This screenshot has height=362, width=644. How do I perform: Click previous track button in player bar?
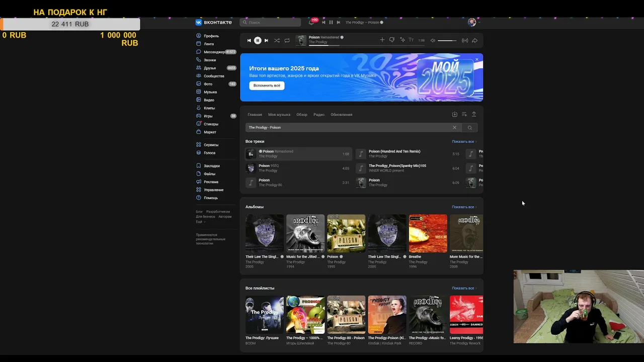click(249, 40)
